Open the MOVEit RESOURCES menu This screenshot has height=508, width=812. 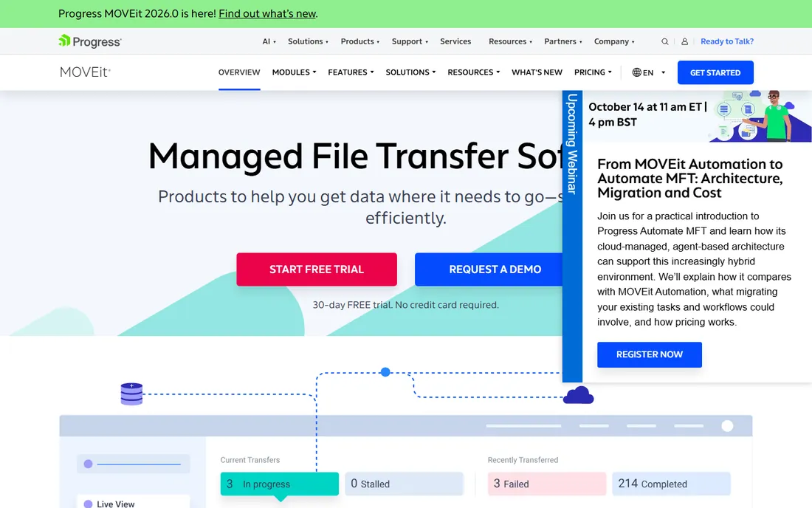tap(474, 72)
